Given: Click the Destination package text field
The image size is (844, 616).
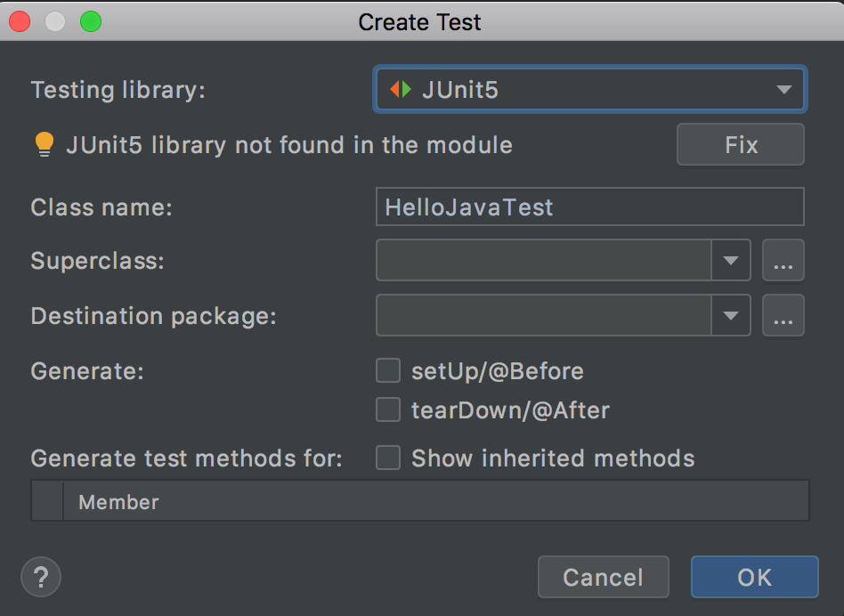Looking at the screenshot, I should pyautogui.click(x=543, y=316).
